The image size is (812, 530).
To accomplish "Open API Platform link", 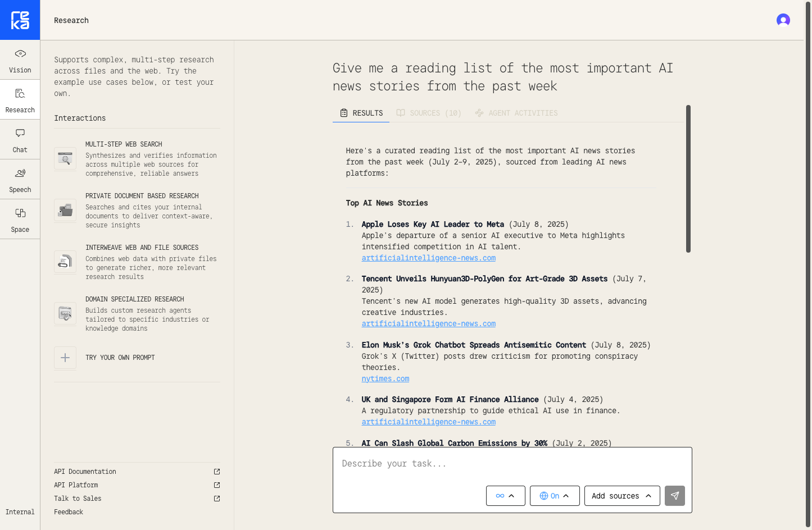I will coord(76,485).
